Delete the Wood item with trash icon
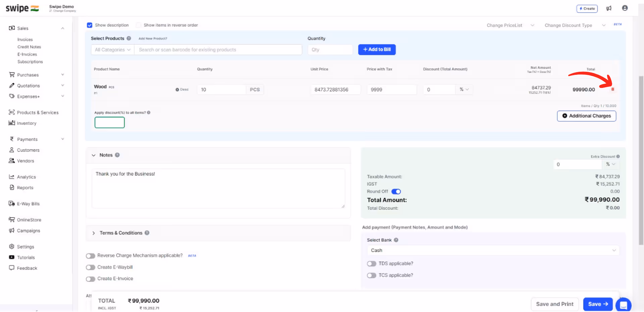This screenshot has width=644, height=312. click(613, 89)
